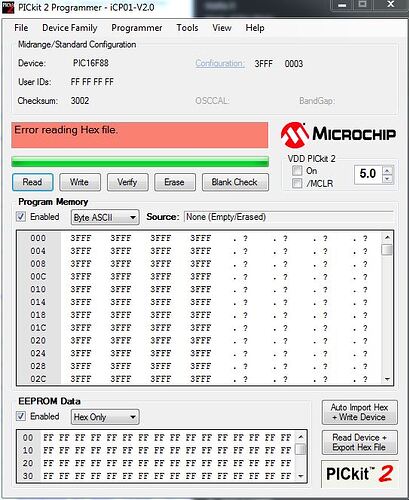Viewport: 409px width, 500px height.
Task: Uncheck EEPROM Data Enabled checkbox
Action: click(x=21, y=416)
